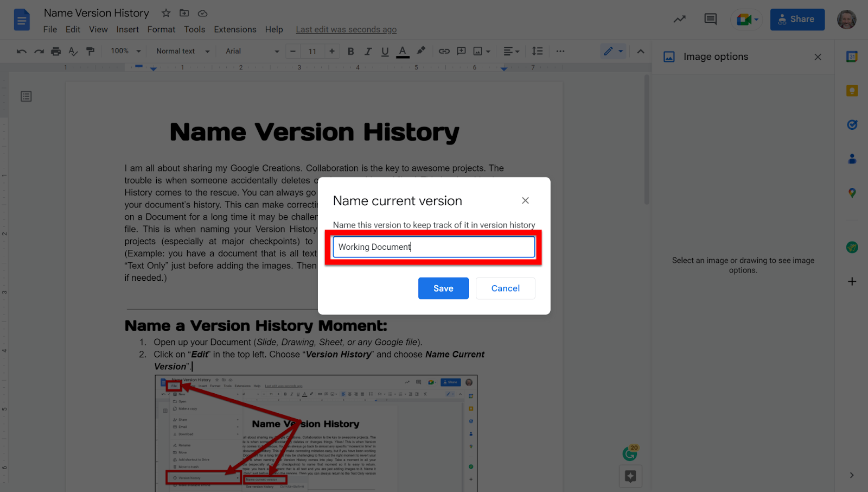868x492 pixels.
Task: Close the dialog with X
Action: click(x=525, y=200)
